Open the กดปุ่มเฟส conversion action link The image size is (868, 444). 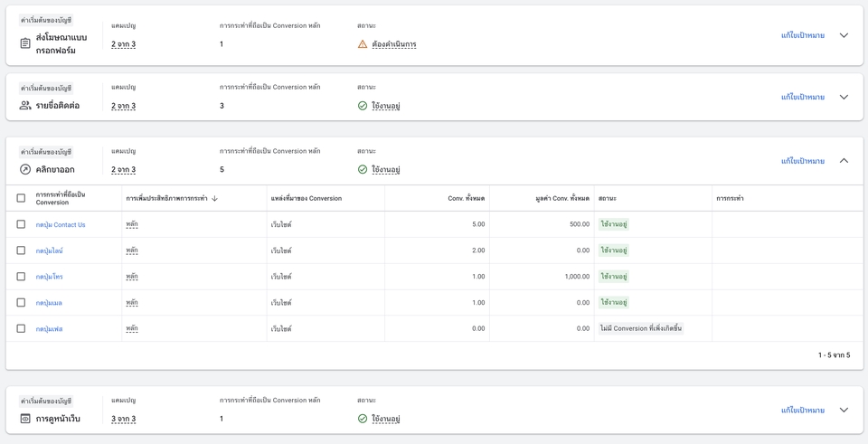(50, 329)
